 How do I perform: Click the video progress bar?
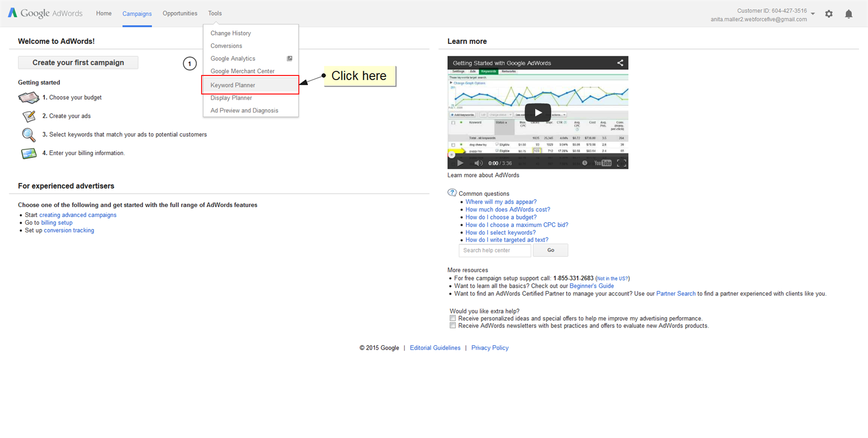coord(537,154)
